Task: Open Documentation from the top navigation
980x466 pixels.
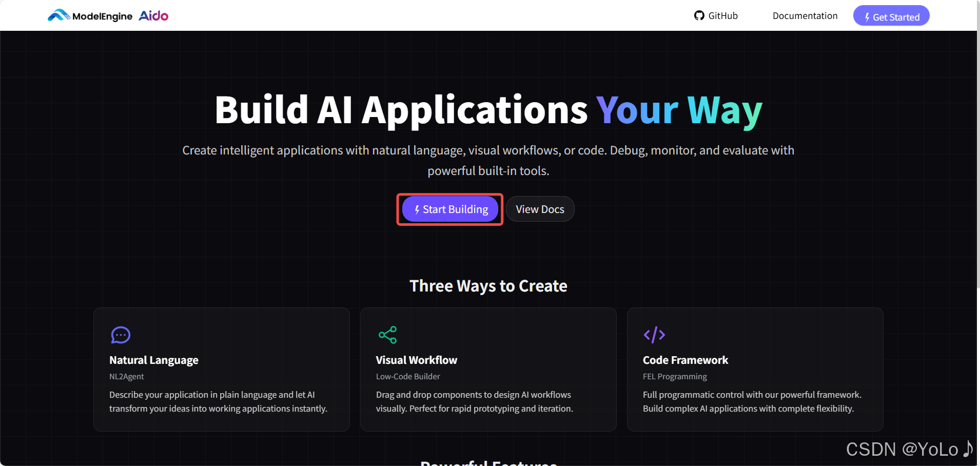Action: coord(805,16)
